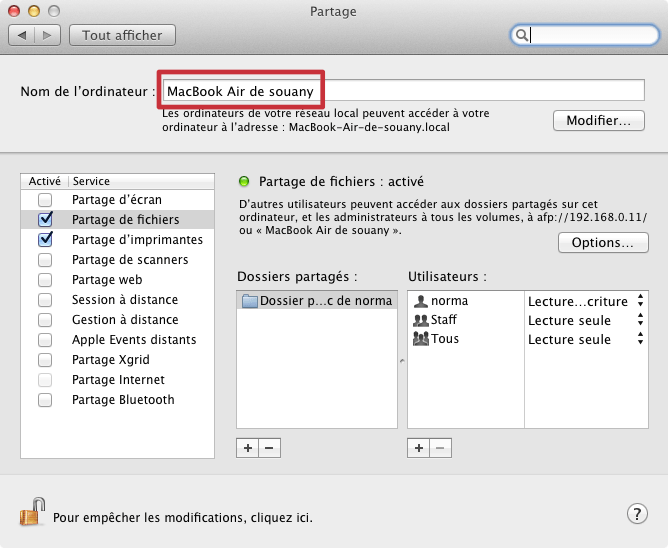Enable Partage Bluetooth checkbox

(x=45, y=400)
